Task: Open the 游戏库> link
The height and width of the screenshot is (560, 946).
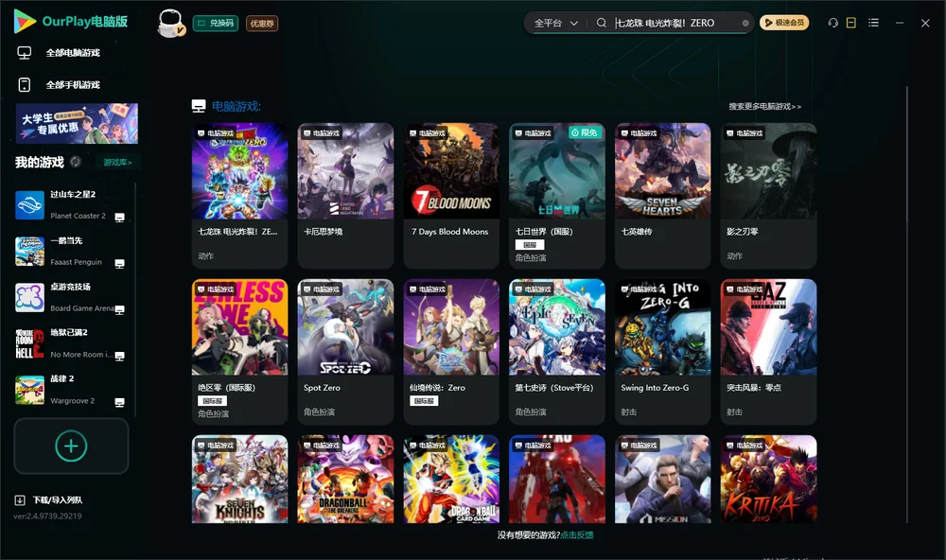Action: pos(117,163)
